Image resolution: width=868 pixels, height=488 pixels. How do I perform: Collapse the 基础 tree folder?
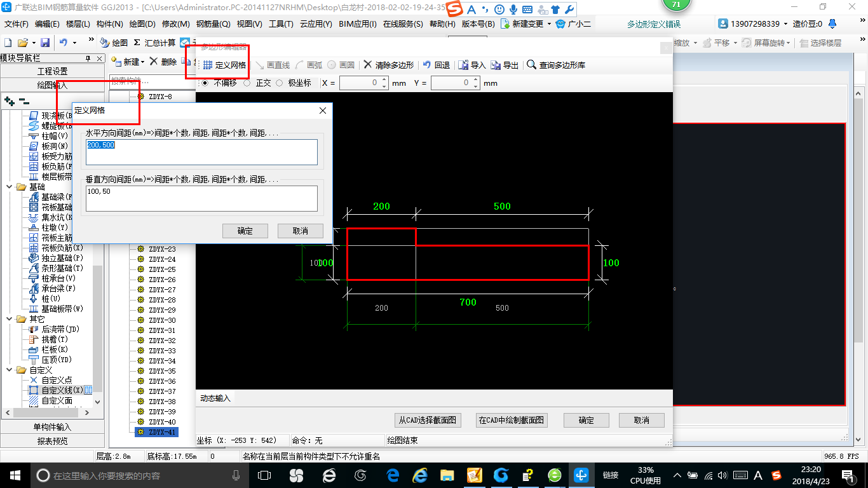[10, 187]
